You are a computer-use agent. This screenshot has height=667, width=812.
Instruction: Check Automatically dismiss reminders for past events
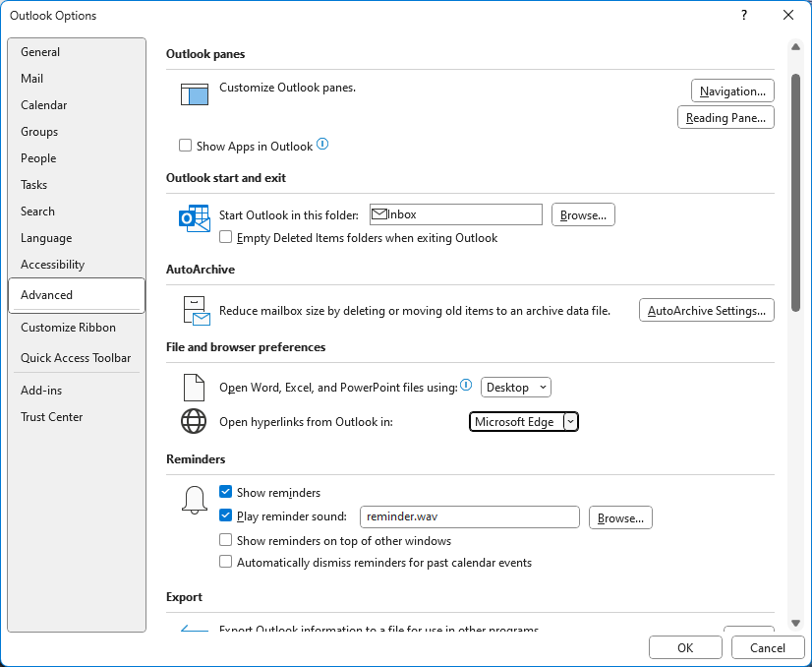click(x=225, y=562)
